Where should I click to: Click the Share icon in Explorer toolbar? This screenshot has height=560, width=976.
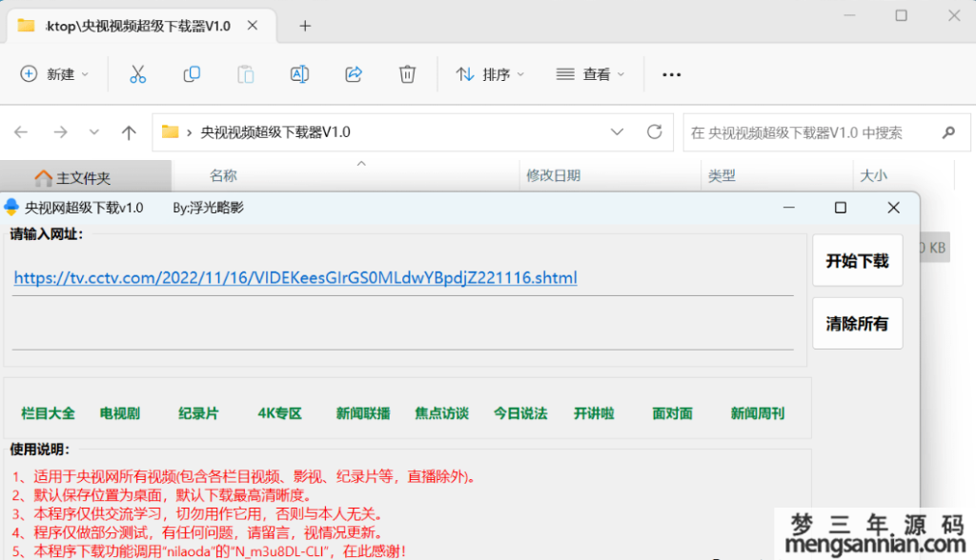coord(354,74)
